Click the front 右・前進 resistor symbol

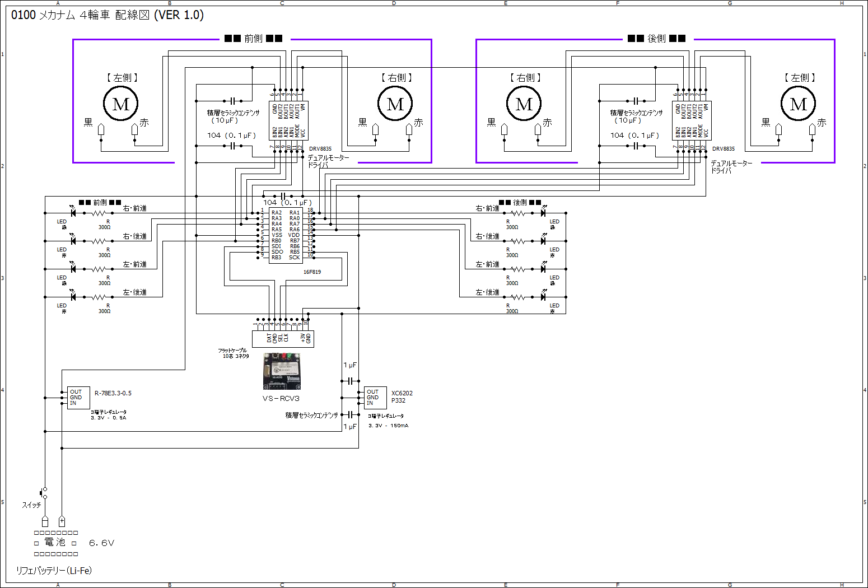(x=99, y=213)
